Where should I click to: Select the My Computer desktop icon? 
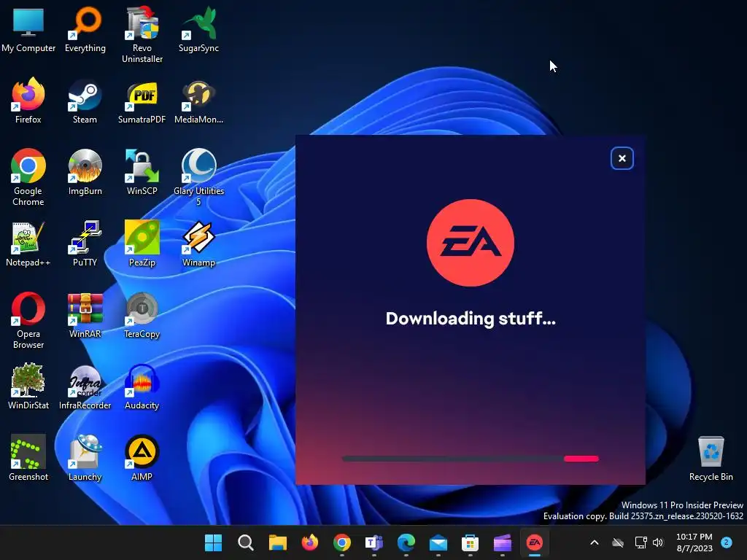[28, 29]
